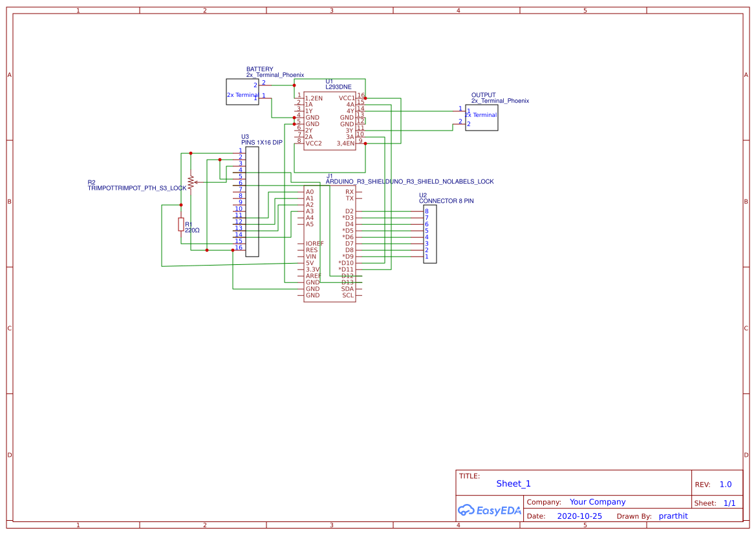756x535 pixels.
Task: Select the R2 trimpot symbol
Action: (190, 183)
